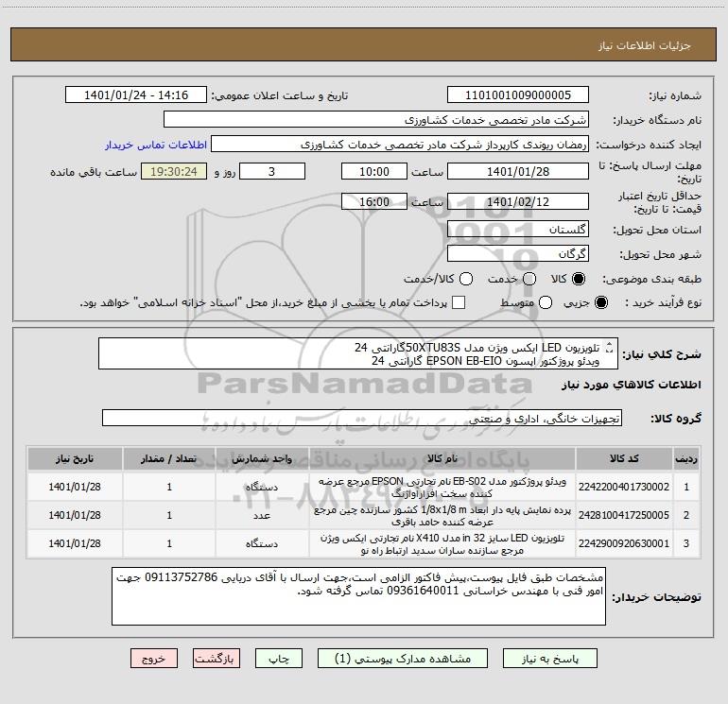This screenshot has height=704, width=728.
Task: Click the جزئیات اطلاعات نیاز header title
Action: click(x=644, y=45)
